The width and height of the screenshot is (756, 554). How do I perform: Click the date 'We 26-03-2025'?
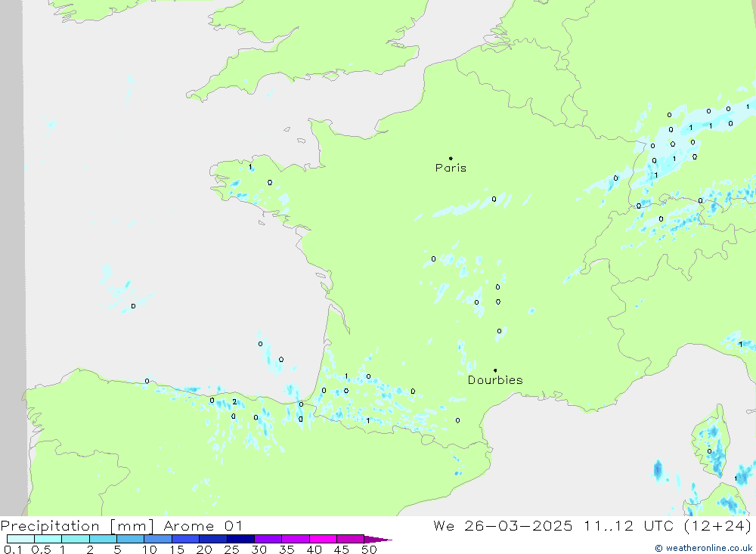coord(503,526)
